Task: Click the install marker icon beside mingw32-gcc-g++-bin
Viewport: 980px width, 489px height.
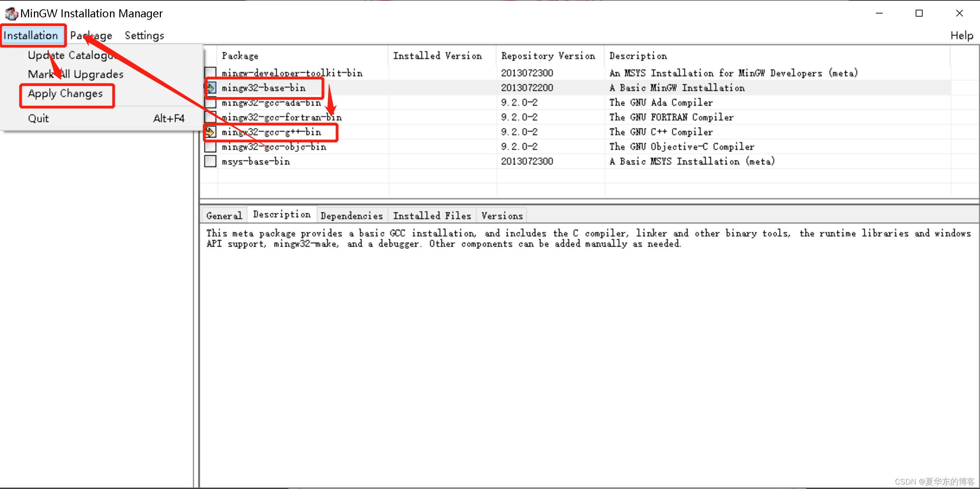Action: pyautogui.click(x=210, y=132)
